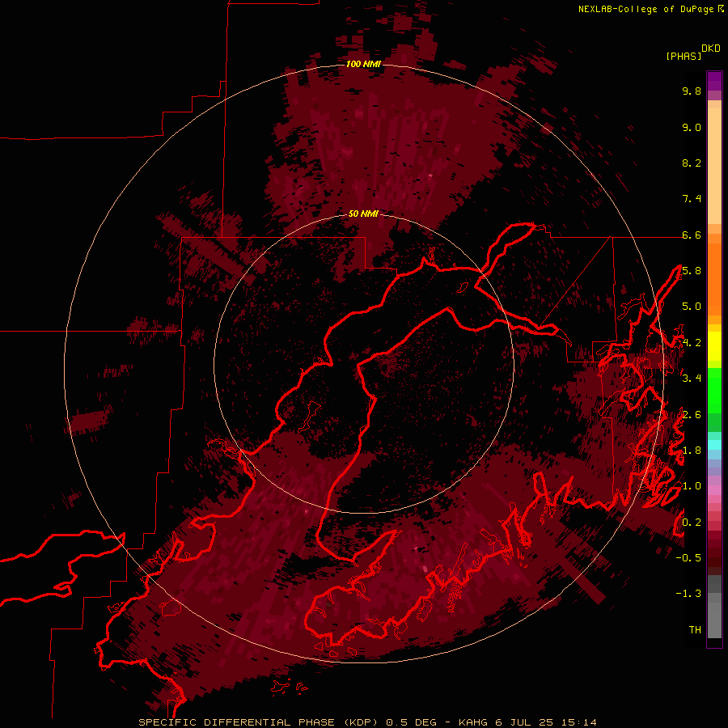The image size is (728, 728).
Task: Pick the dark red color bar band
Action: (x=714, y=553)
